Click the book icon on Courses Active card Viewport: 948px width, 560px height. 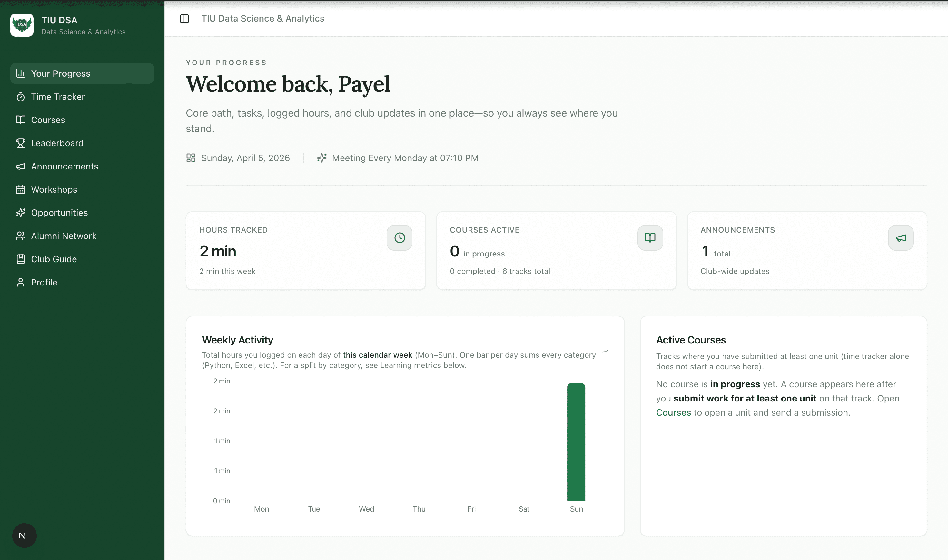[x=650, y=237]
